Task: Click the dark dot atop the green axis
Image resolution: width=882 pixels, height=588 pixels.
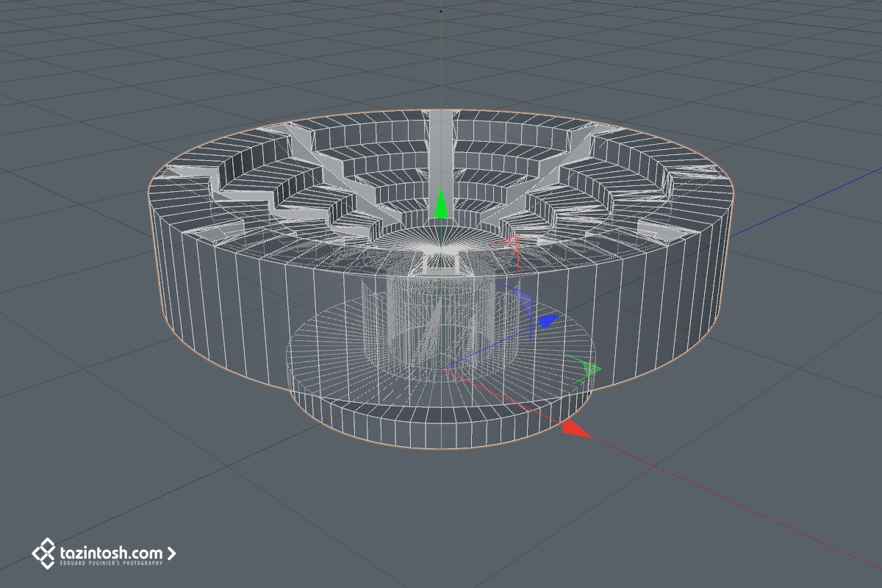Action: (440, 11)
